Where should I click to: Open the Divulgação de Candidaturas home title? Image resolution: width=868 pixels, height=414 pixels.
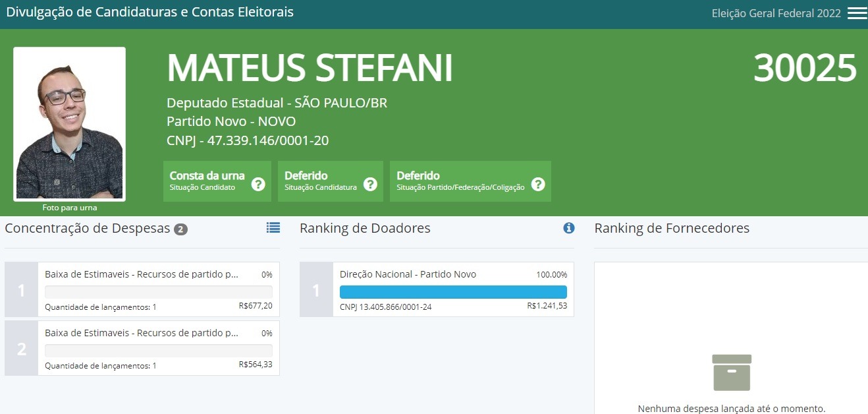149,13
